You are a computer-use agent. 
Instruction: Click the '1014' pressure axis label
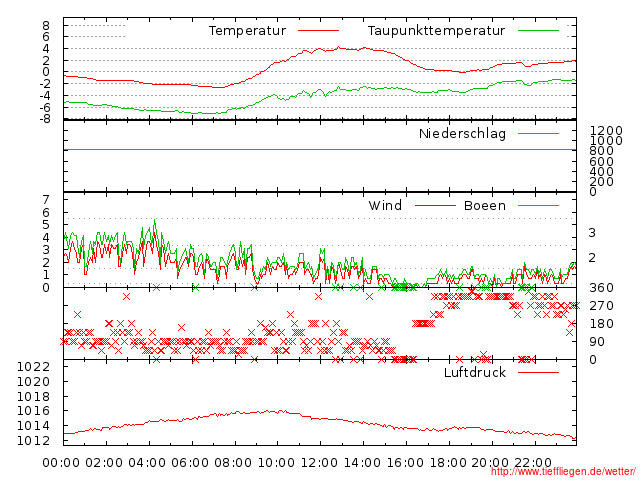pyautogui.click(x=33, y=426)
